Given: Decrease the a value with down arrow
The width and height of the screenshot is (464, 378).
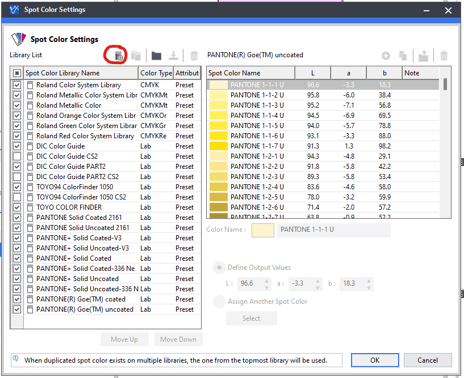Looking at the screenshot, I should pos(318,287).
